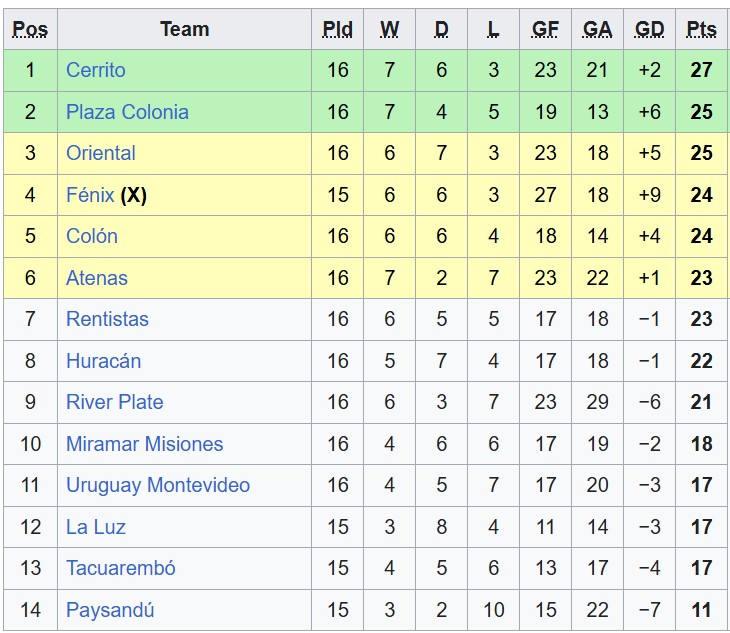Open the Plaza Colonia team link
Screen dimensions: 730x633
[x=127, y=112]
